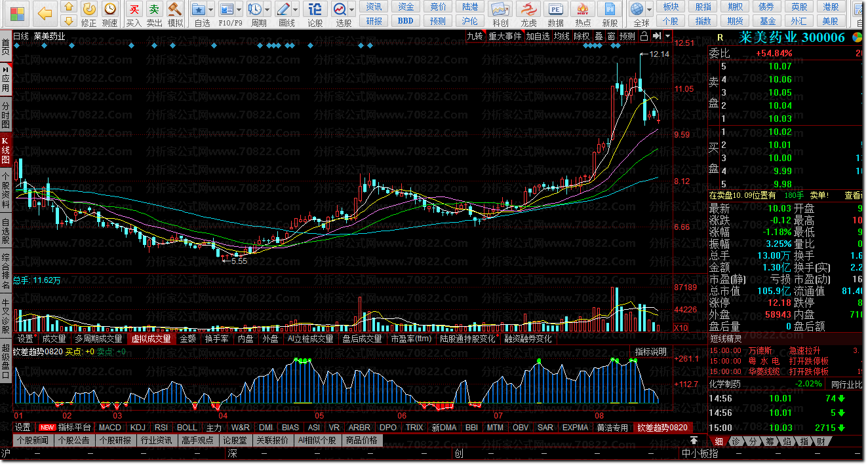Viewport: 868px width, 465px height.
Task: Click the 选股 stock screener icon
Action: (x=340, y=9)
